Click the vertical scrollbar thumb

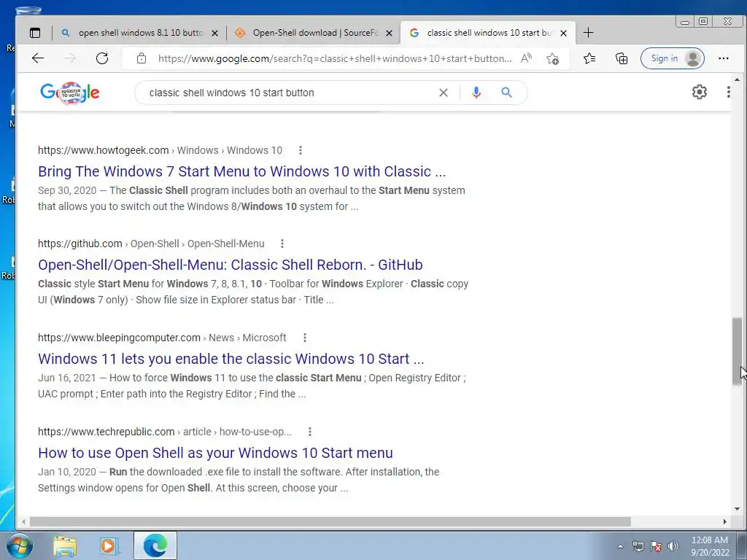(x=737, y=351)
